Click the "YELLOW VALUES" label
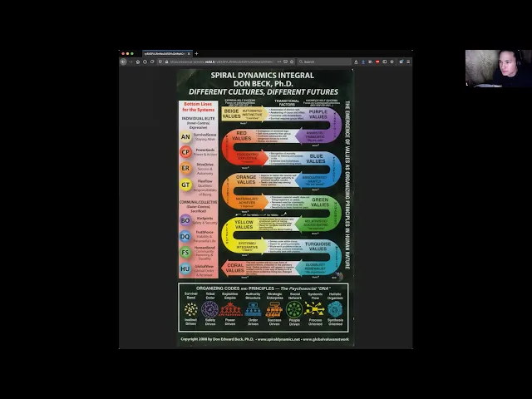Screen dimensions: 532x399 click(244, 224)
